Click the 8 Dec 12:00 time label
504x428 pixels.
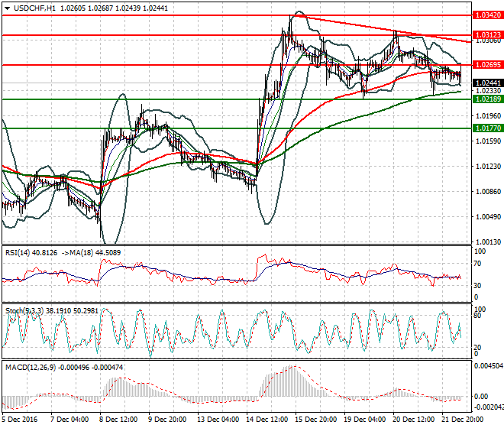click(118, 420)
